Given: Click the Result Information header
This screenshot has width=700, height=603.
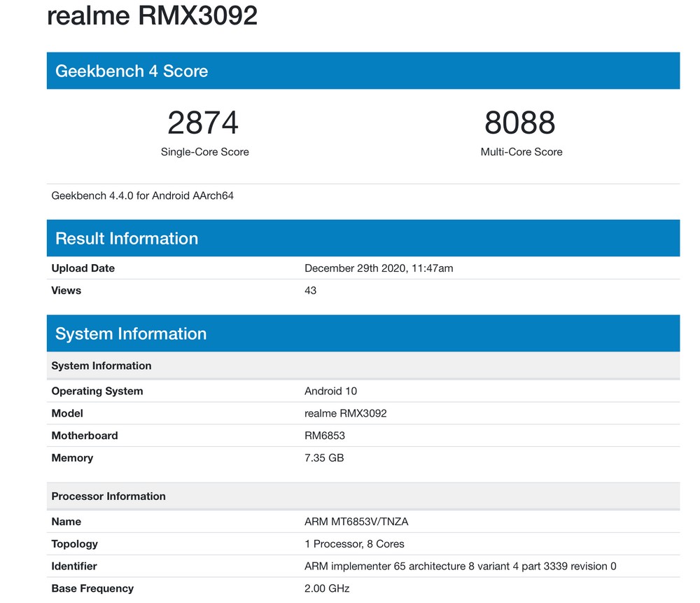Looking at the screenshot, I should click(x=363, y=238).
